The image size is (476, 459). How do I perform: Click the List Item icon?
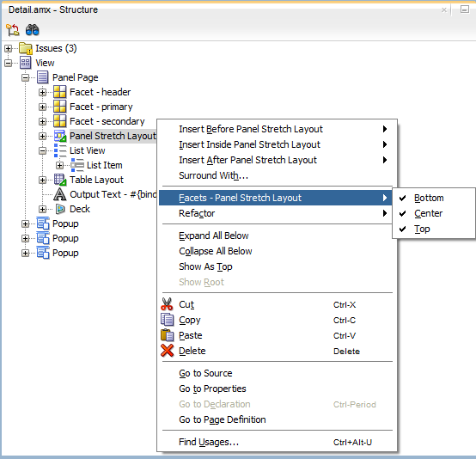pos(77,165)
